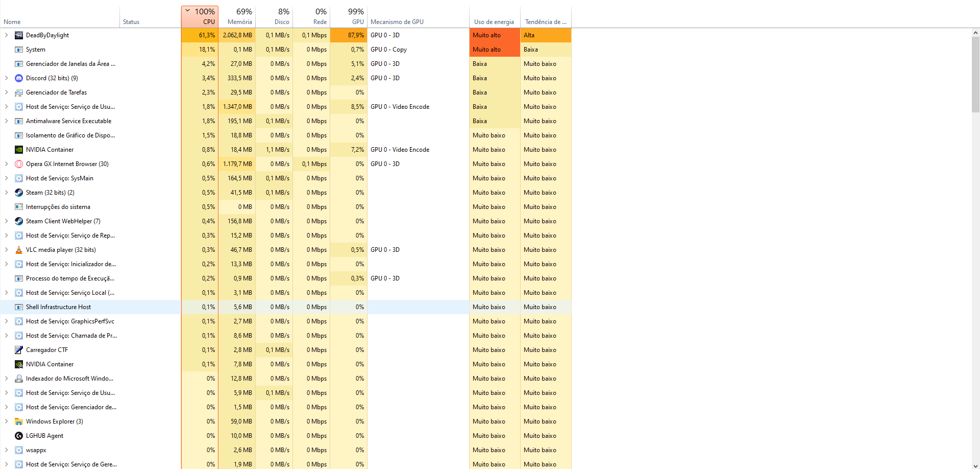
Task: Select the LGHUB Agent row name
Action: click(x=44, y=436)
